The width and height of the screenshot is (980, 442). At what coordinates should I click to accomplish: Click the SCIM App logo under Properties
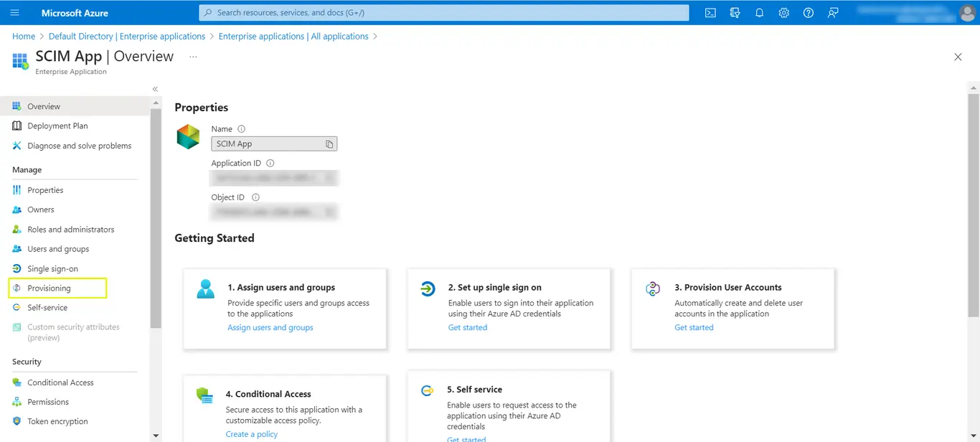point(188,136)
